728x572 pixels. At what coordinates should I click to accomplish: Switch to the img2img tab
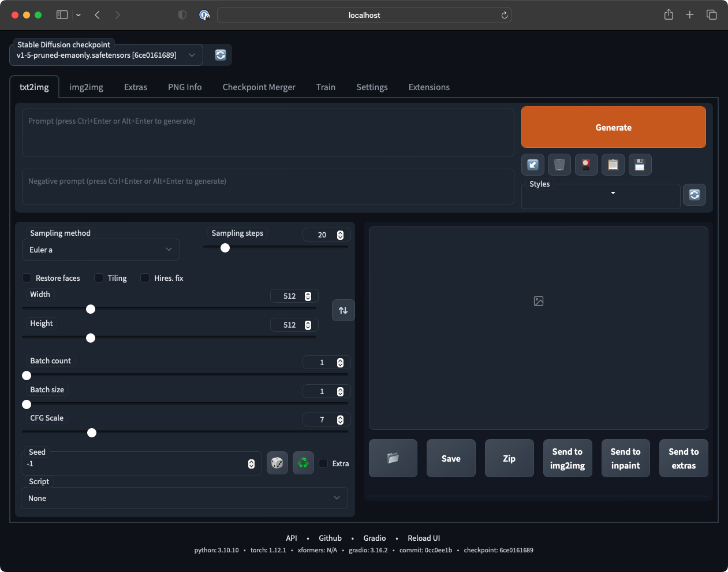(86, 87)
